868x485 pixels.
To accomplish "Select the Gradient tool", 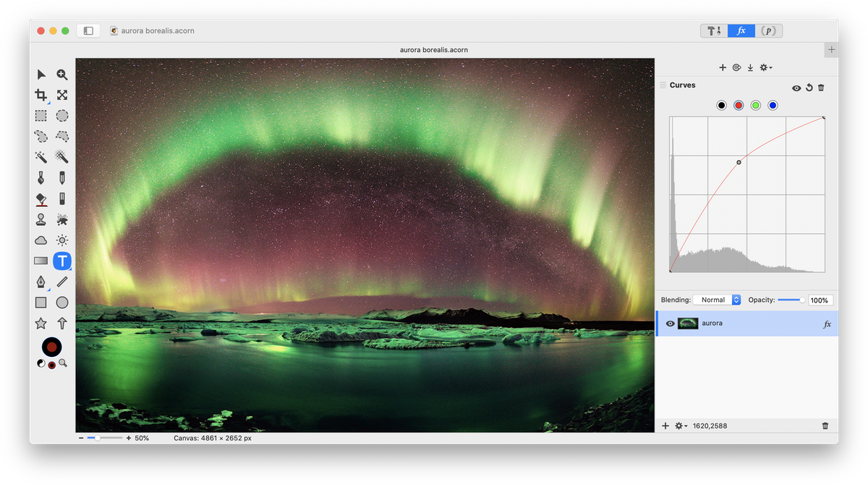I will pyautogui.click(x=41, y=261).
